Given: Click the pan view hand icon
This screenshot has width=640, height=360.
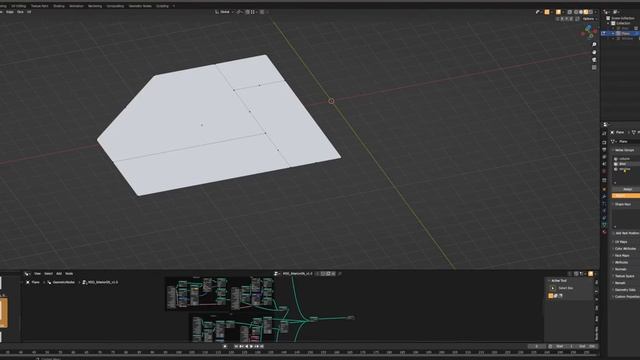Looking at the screenshot, I should click(594, 52).
